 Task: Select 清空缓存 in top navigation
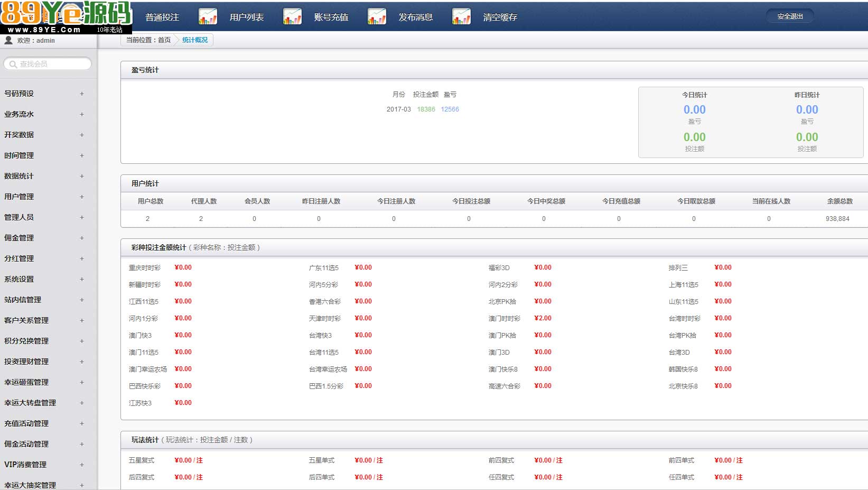[x=500, y=17]
